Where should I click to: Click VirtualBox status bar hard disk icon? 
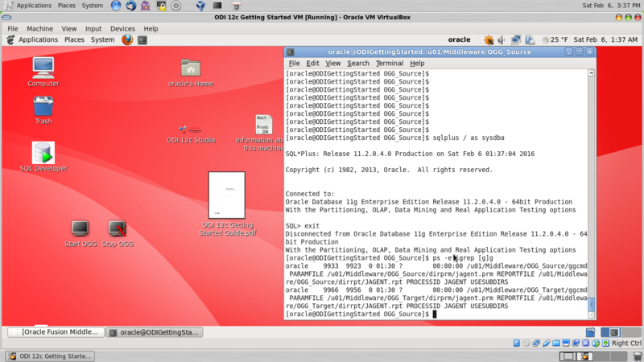coord(516,343)
